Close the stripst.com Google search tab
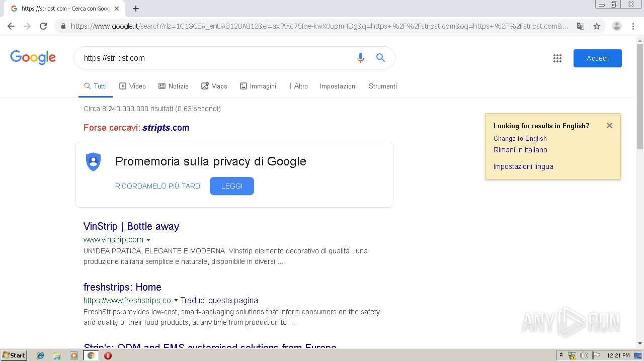The height and width of the screenshot is (362, 644). coord(117,9)
